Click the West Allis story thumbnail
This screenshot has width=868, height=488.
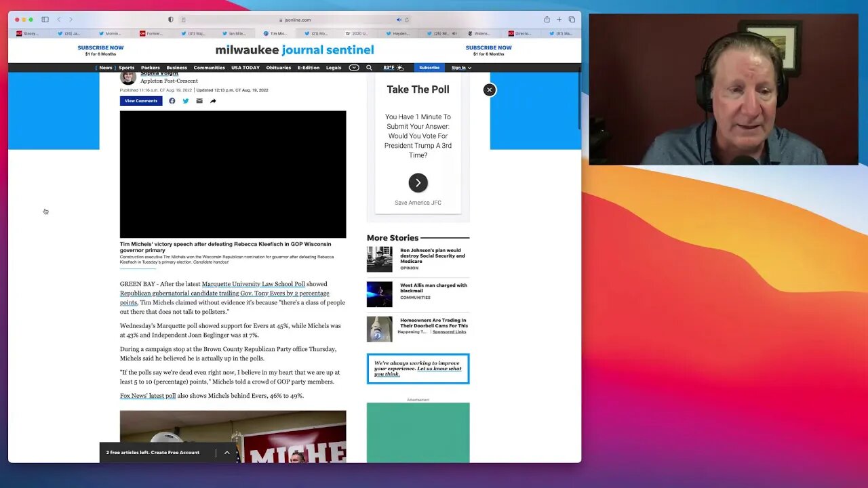pyautogui.click(x=379, y=294)
